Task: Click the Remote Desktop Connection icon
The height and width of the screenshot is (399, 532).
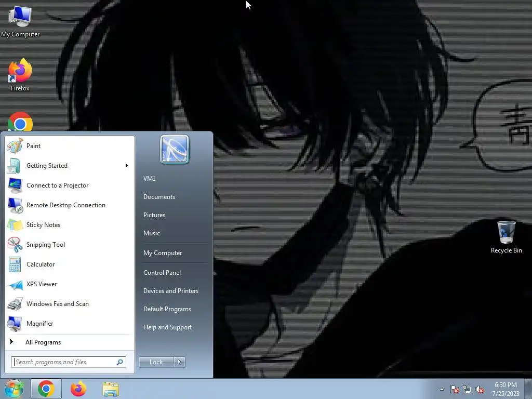Action: pos(15,205)
